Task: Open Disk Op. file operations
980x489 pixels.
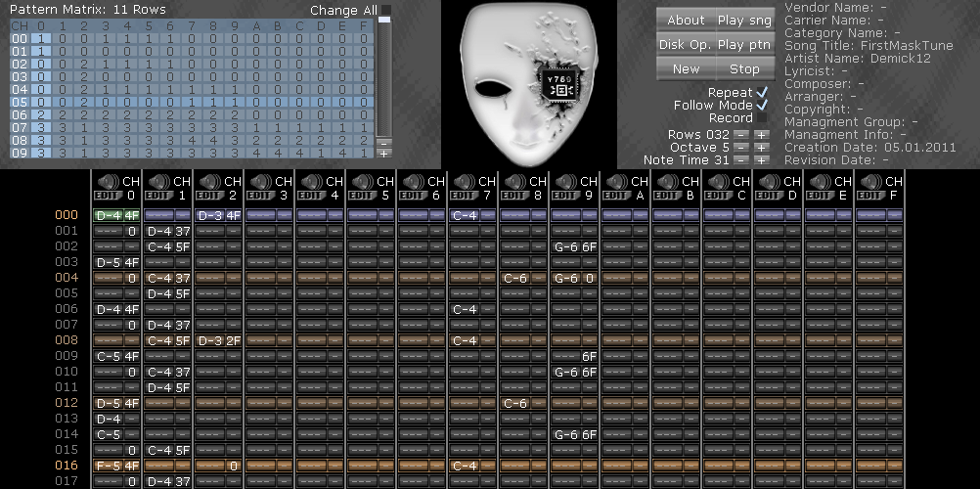Action: tap(685, 44)
